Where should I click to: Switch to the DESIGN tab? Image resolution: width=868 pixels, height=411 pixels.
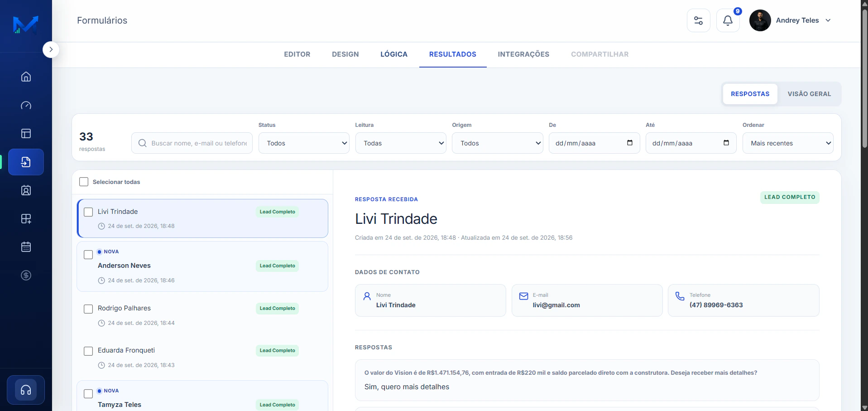pos(345,54)
